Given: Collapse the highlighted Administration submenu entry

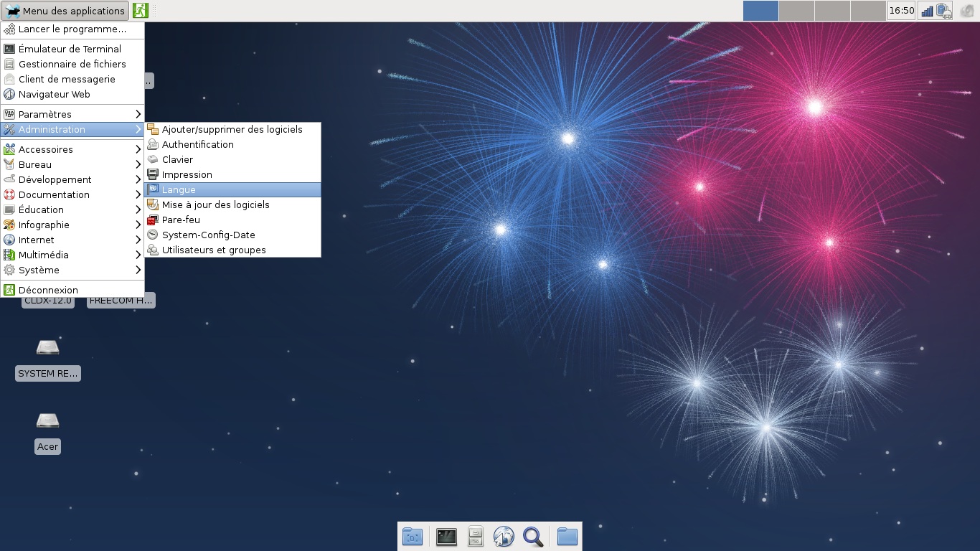Looking at the screenshot, I should [x=72, y=129].
